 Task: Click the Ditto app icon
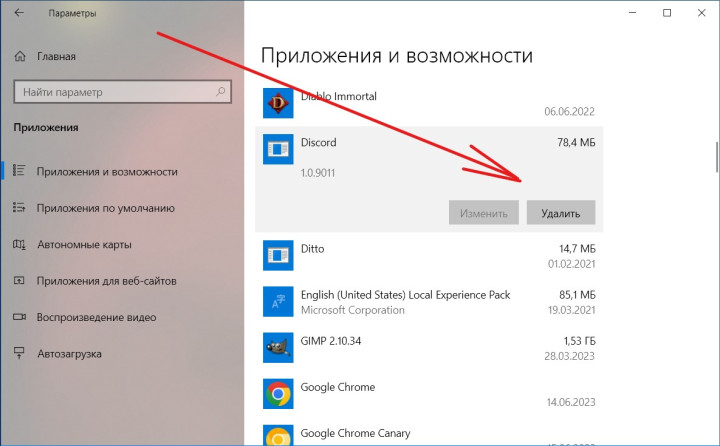(277, 256)
